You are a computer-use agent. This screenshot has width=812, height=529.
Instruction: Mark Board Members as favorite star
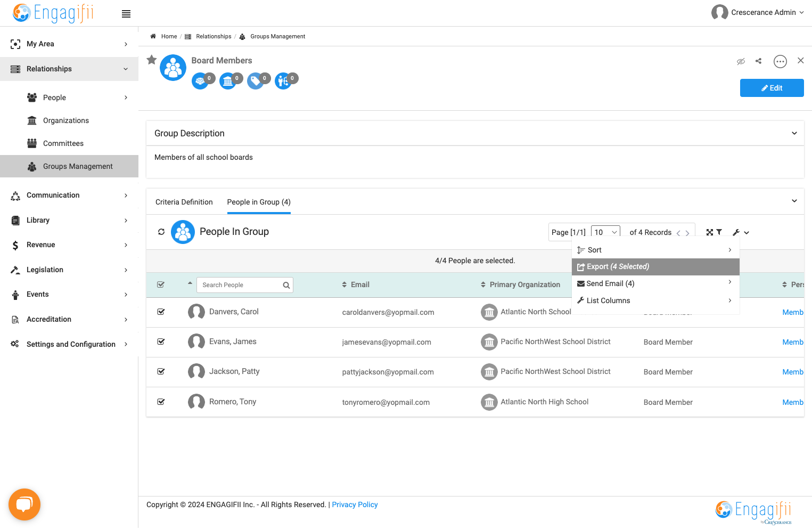click(x=152, y=60)
